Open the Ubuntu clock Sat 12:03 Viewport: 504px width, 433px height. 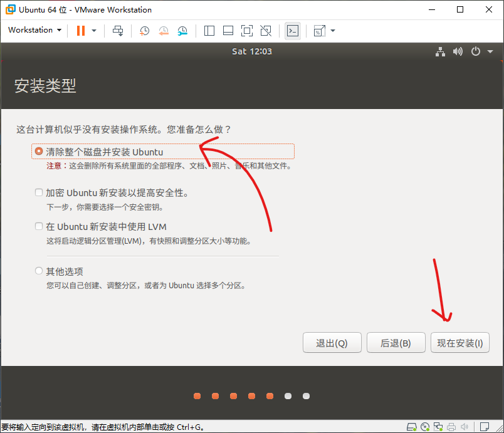[x=252, y=51]
